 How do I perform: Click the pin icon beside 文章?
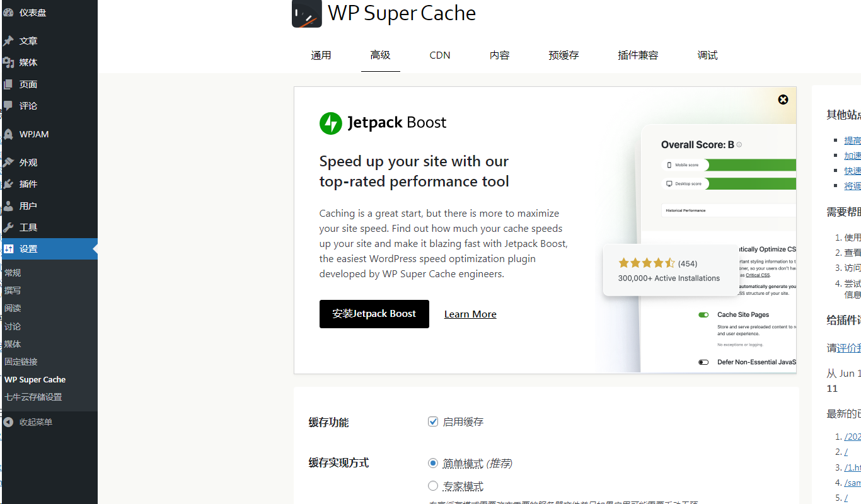[8, 41]
